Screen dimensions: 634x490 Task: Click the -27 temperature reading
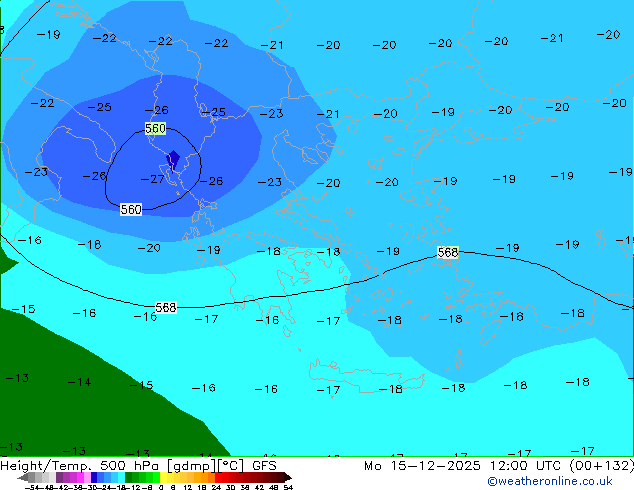153,179
